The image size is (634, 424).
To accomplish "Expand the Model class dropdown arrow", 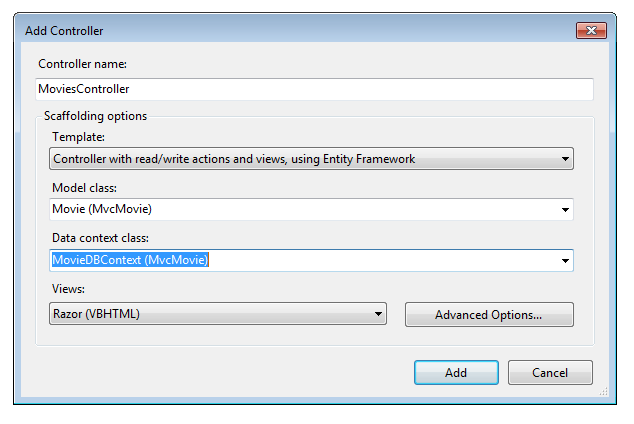I will tap(565, 210).
